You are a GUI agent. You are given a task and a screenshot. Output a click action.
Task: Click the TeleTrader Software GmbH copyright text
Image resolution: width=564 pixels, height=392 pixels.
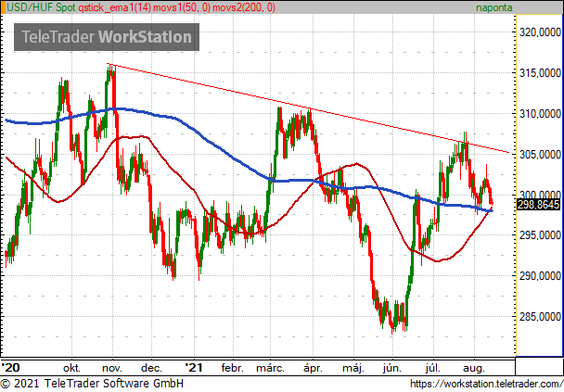pyautogui.click(x=92, y=384)
